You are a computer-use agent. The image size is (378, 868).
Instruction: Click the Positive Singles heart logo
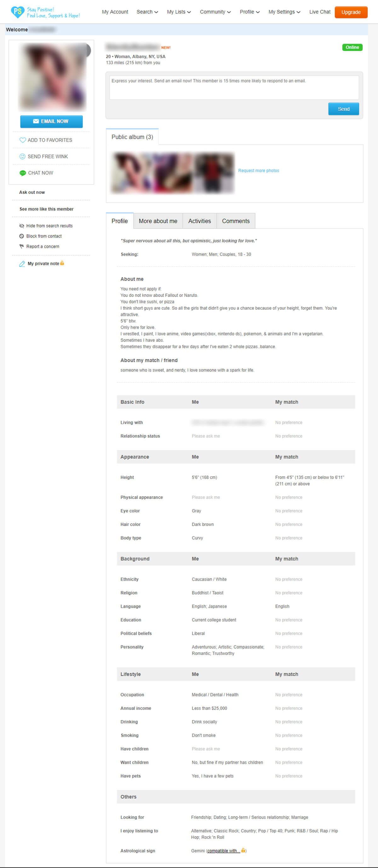(x=18, y=12)
